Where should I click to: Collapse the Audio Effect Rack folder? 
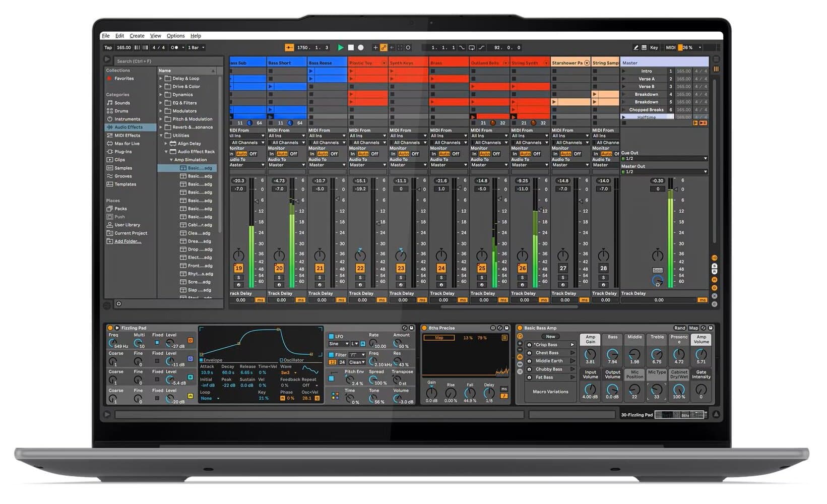click(x=166, y=152)
